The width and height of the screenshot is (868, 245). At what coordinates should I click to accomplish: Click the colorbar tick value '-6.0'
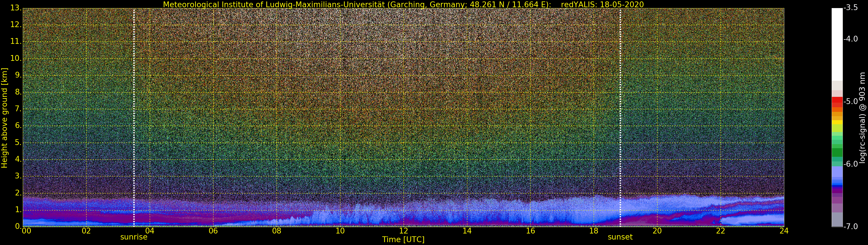(851, 164)
